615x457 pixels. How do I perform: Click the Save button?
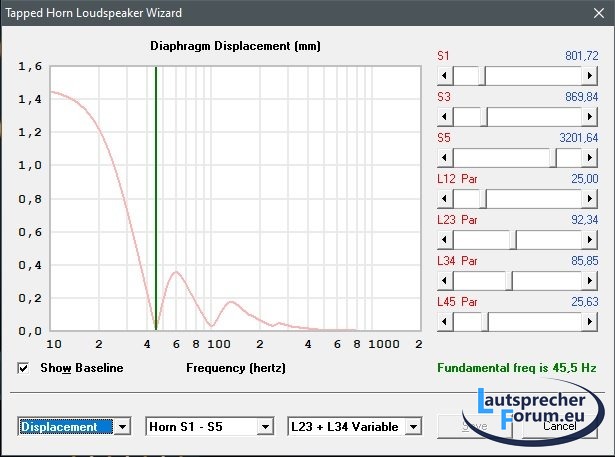click(x=473, y=426)
